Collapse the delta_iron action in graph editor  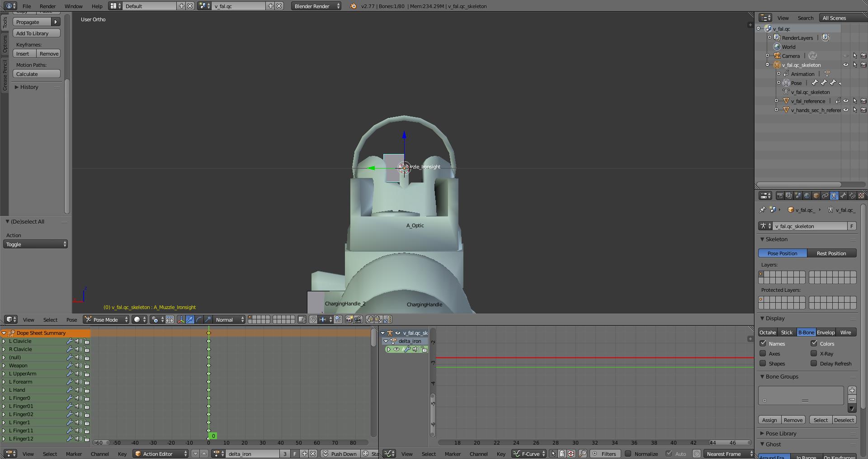coord(386,341)
